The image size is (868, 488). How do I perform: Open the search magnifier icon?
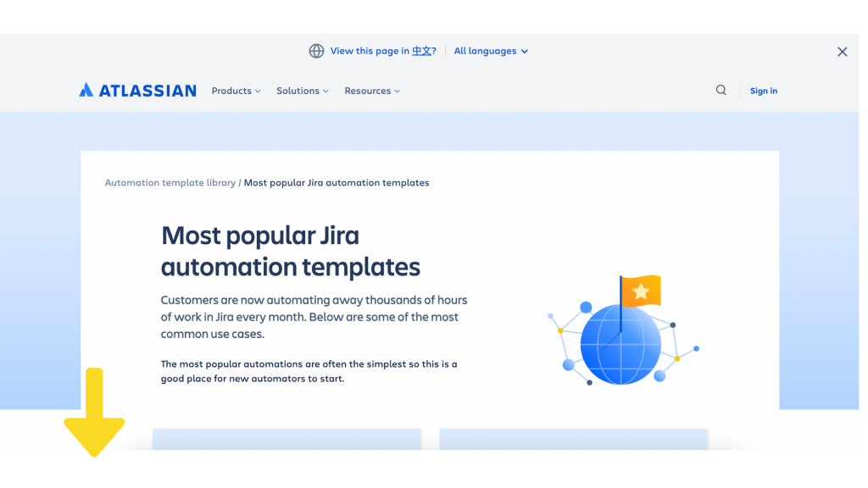721,90
